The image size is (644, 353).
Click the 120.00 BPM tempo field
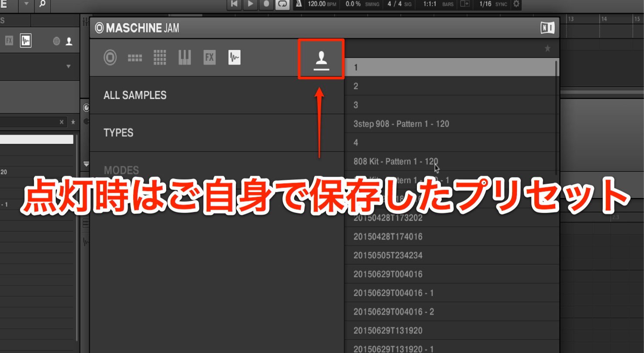[x=322, y=4]
